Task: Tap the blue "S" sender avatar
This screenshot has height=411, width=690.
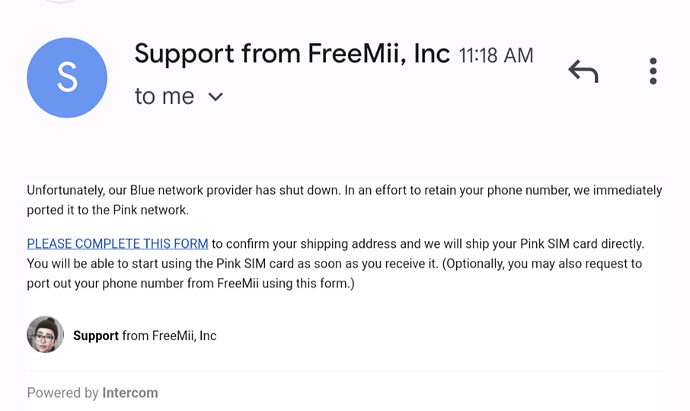Action: (67, 78)
